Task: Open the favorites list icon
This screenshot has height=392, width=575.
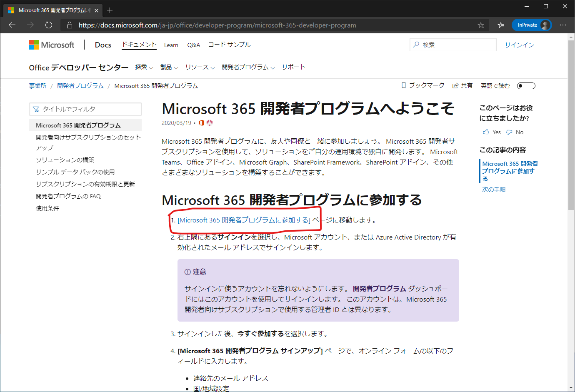Action: (x=501, y=25)
